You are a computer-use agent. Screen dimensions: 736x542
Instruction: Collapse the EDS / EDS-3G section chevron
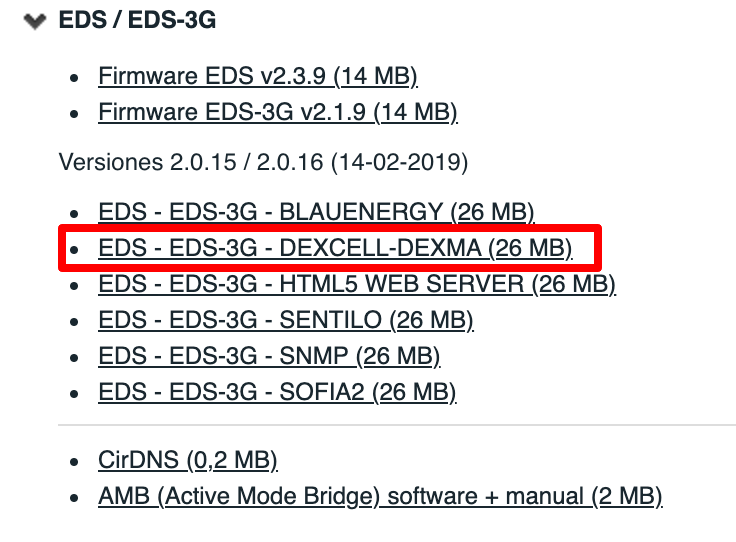click(37, 21)
